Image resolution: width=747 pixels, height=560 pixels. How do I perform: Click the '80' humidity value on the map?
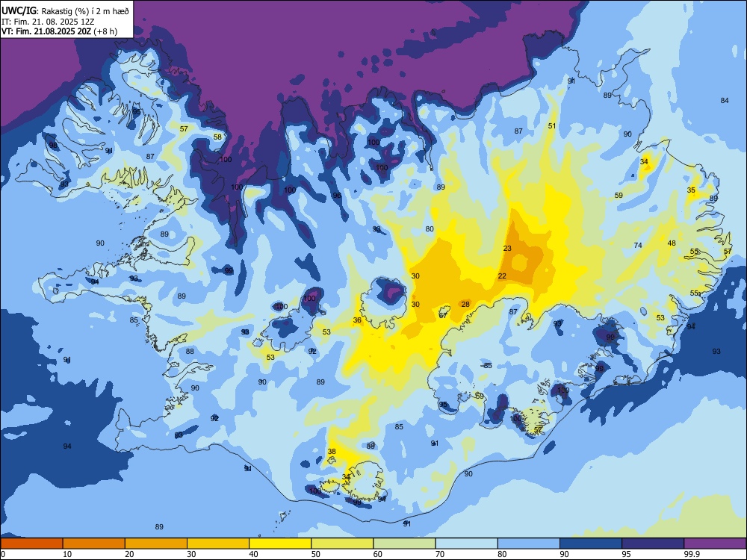(x=430, y=229)
